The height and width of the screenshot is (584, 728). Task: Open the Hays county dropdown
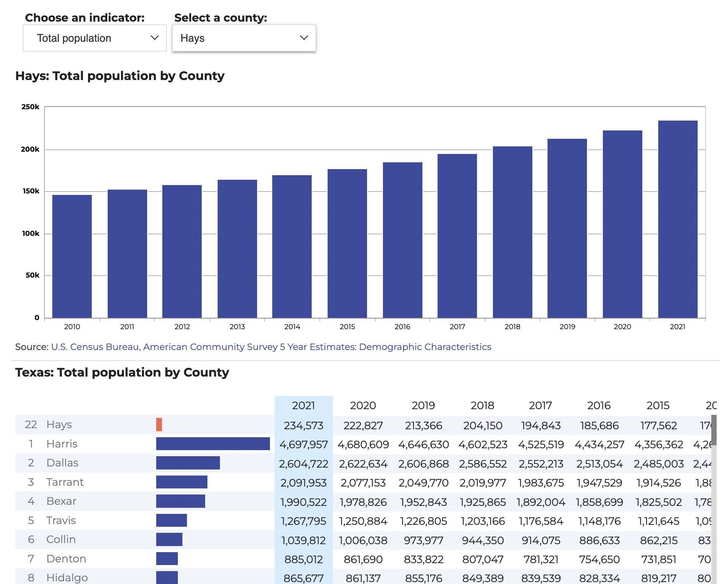(244, 38)
